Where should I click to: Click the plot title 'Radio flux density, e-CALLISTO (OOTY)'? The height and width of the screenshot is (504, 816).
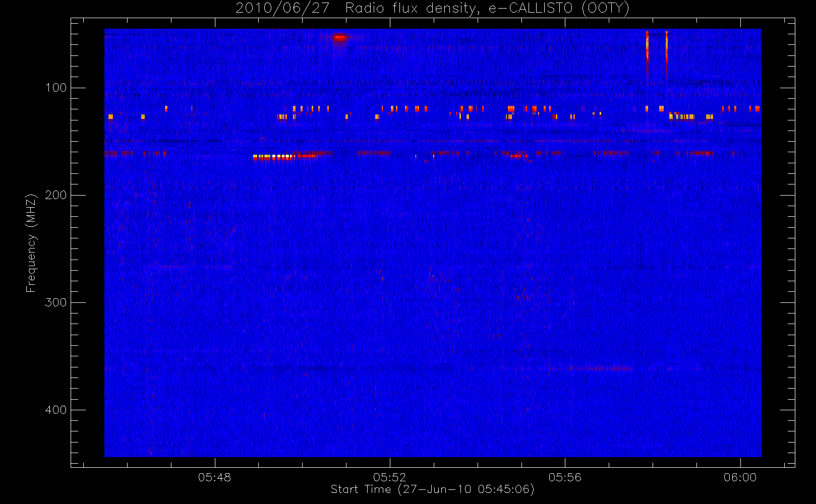click(487, 9)
